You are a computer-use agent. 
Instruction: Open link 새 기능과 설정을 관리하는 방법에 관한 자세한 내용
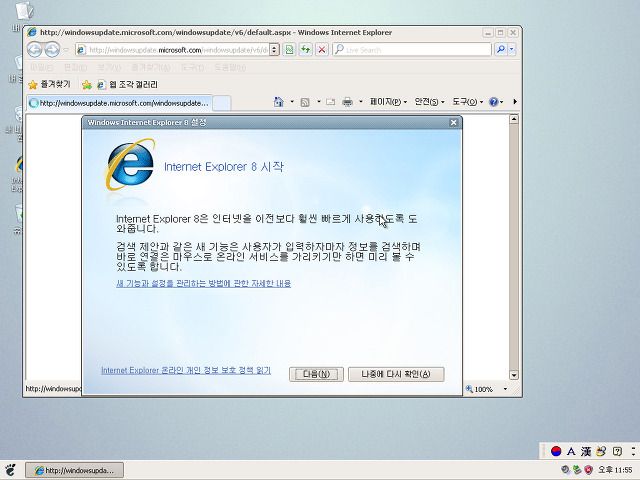[x=203, y=283]
